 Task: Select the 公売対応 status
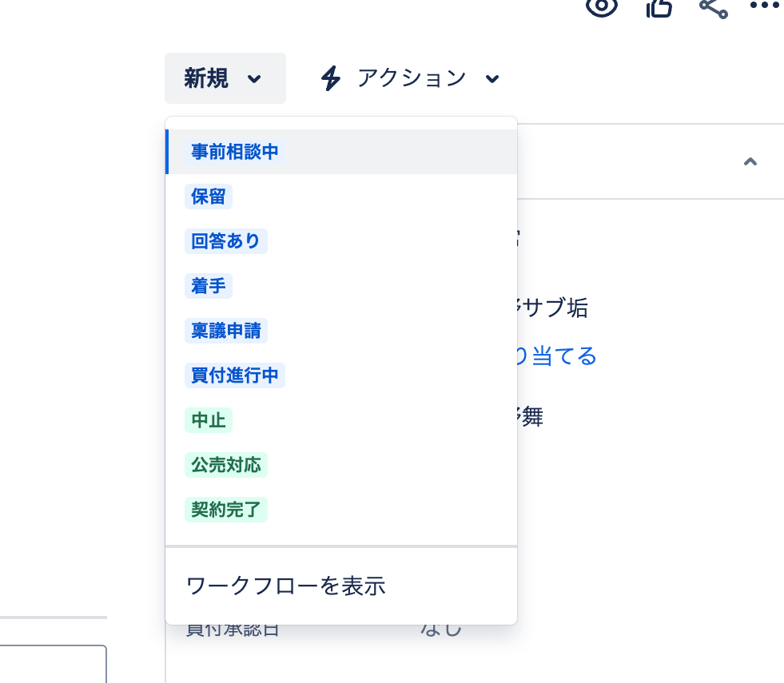click(226, 465)
